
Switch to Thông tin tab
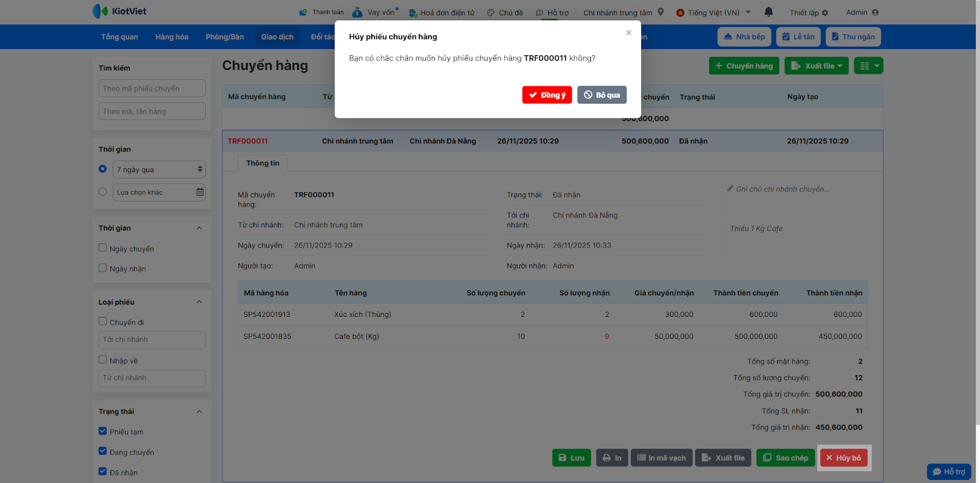[263, 163]
